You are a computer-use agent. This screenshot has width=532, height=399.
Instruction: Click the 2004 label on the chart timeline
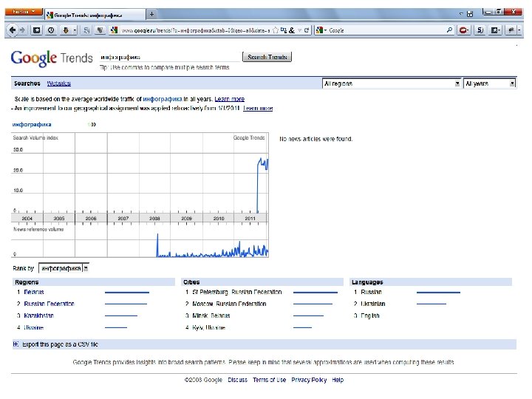tap(27, 218)
